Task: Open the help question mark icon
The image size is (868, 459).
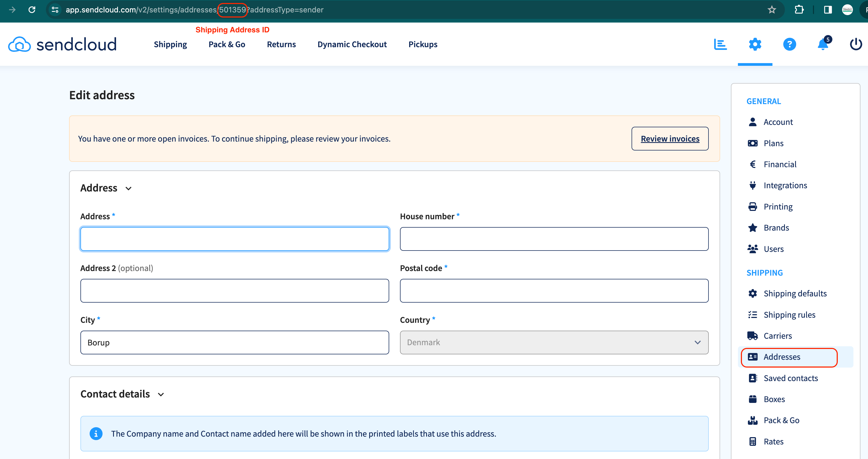Action: 789,44
